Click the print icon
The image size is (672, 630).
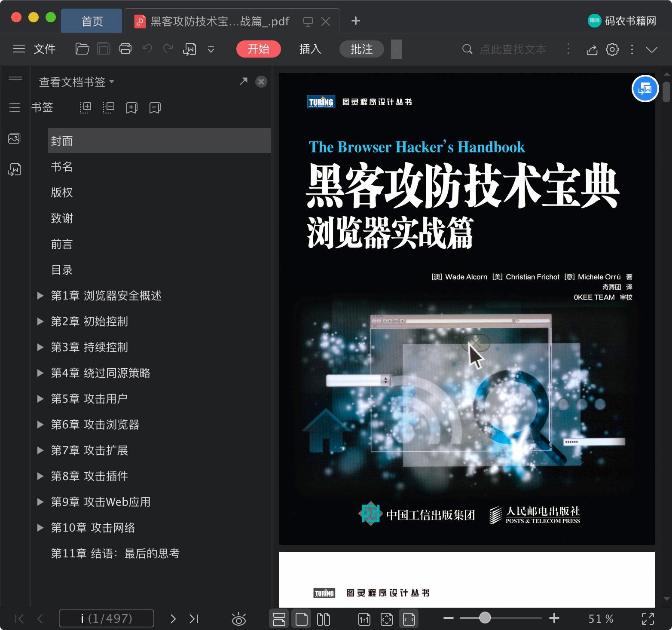pyautogui.click(x=125, y=49)
